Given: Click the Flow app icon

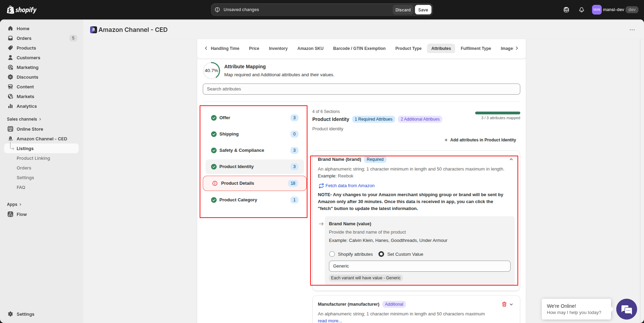Looking at the screenshot, I should (x=10, y=214).
